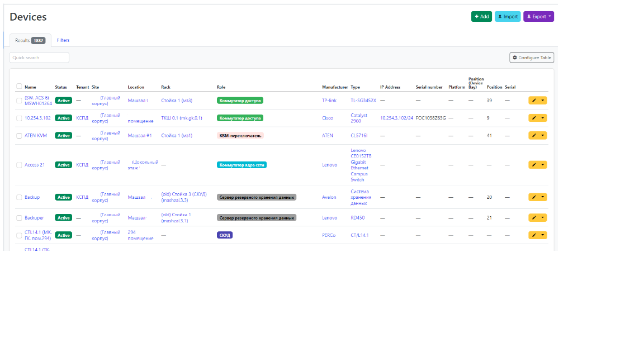The height and width of the screenshot is (362, 644).
Task: Sort table by Role column header
Action: [221, 87]
